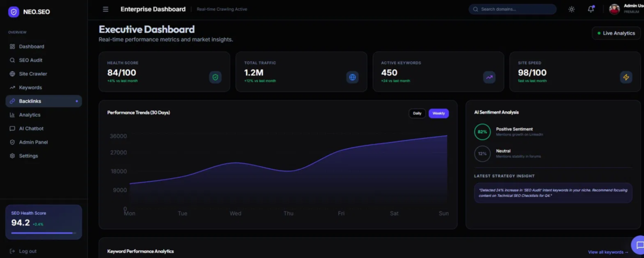Click the Live Analytics button
Viewport: 644px width, 258px height.
tap(616, 33)
